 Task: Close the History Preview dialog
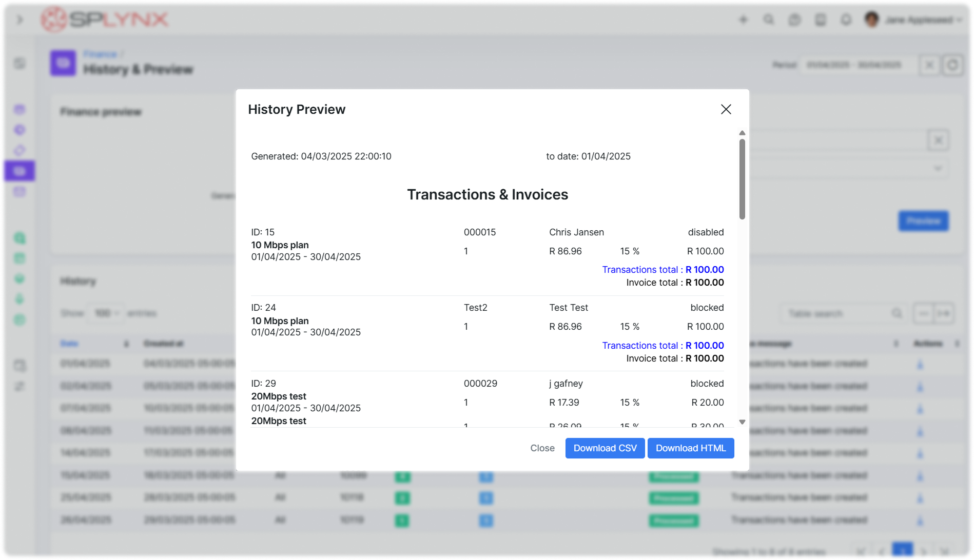726,109
